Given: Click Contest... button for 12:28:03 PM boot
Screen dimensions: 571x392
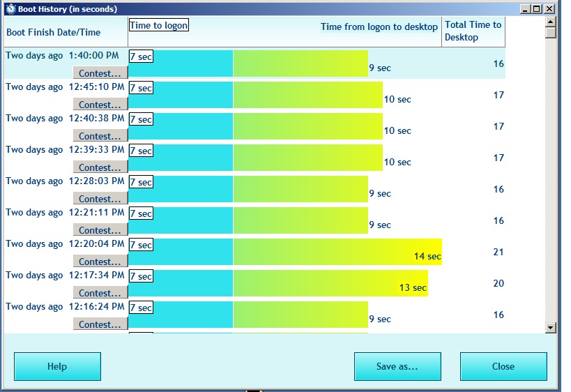Looking at the screenshot, I should [100, 198].
